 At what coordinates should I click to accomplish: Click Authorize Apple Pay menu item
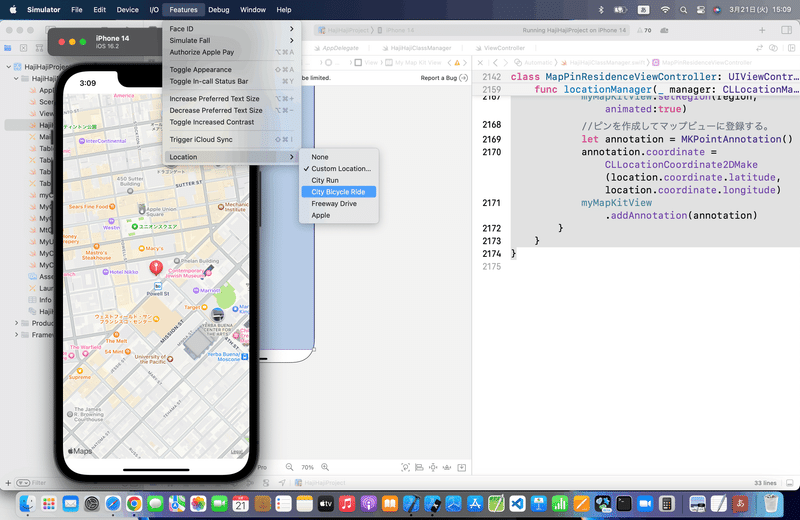coord(232,52)
